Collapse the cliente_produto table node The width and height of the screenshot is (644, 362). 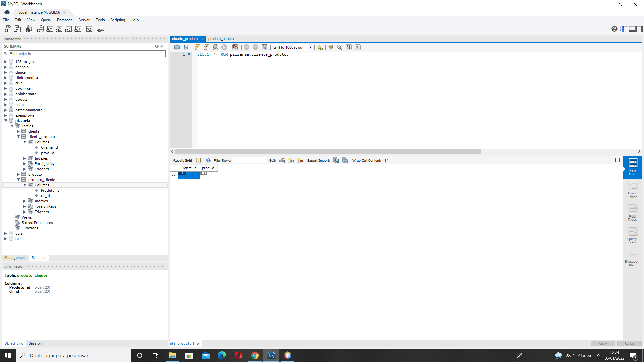tap(18, 137)
